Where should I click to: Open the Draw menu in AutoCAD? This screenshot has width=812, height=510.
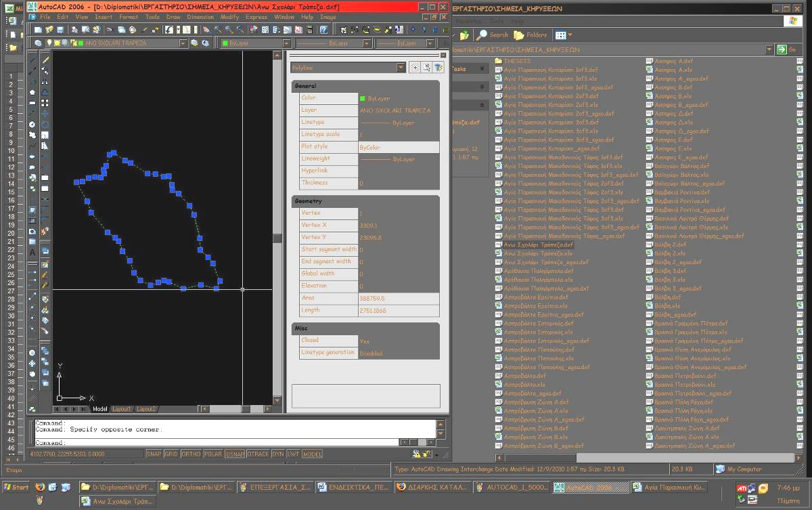pyautogui.click(x=173, y=16)
